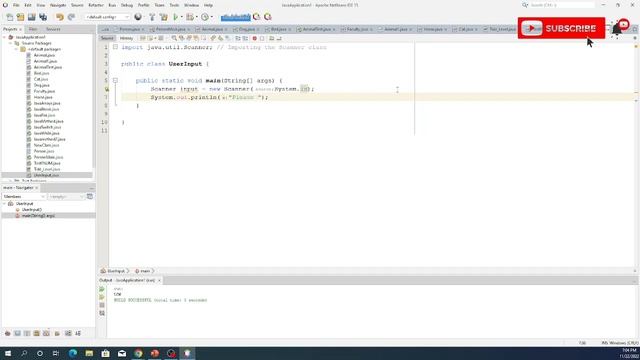Open the default config combo box
Viewport: 640px width, 360px height.
(107, 17)
